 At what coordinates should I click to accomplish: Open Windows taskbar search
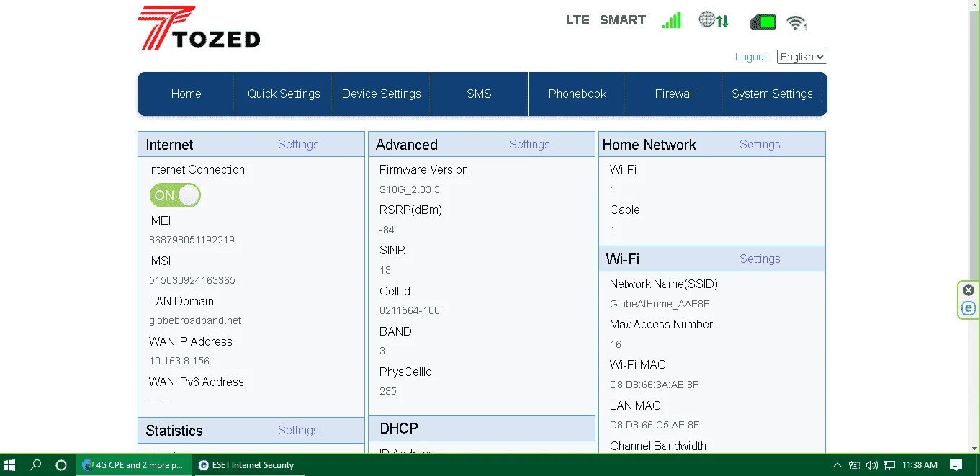(35, 465)
